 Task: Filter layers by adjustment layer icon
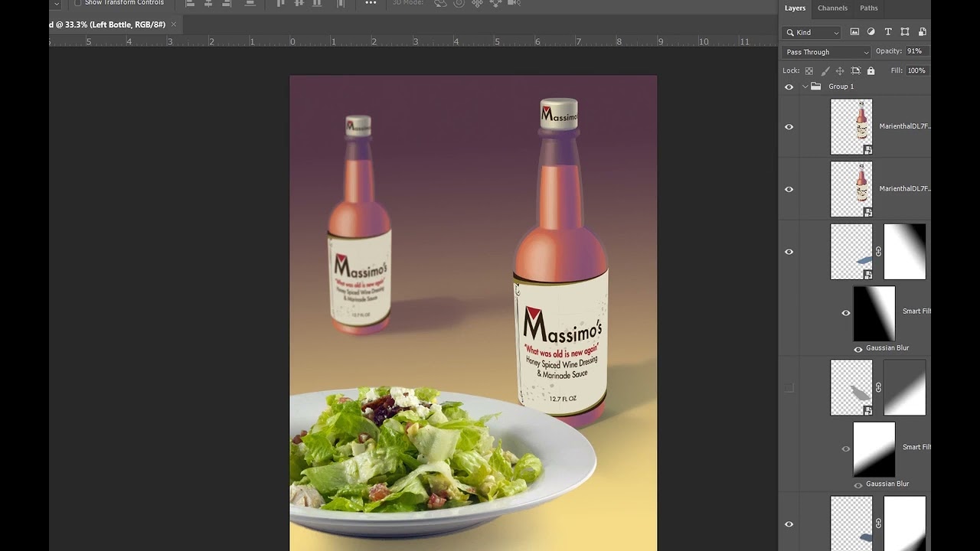click(x=871, y=32)
